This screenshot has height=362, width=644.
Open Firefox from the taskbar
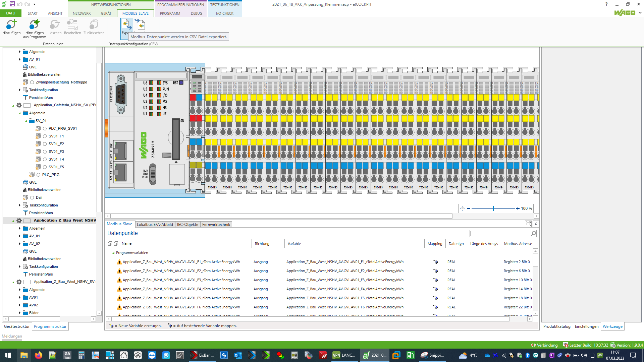pos(39,355)
